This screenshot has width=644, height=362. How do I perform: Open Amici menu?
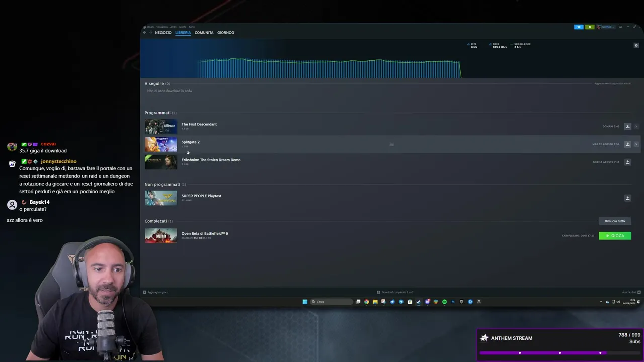tap(173, 27)
